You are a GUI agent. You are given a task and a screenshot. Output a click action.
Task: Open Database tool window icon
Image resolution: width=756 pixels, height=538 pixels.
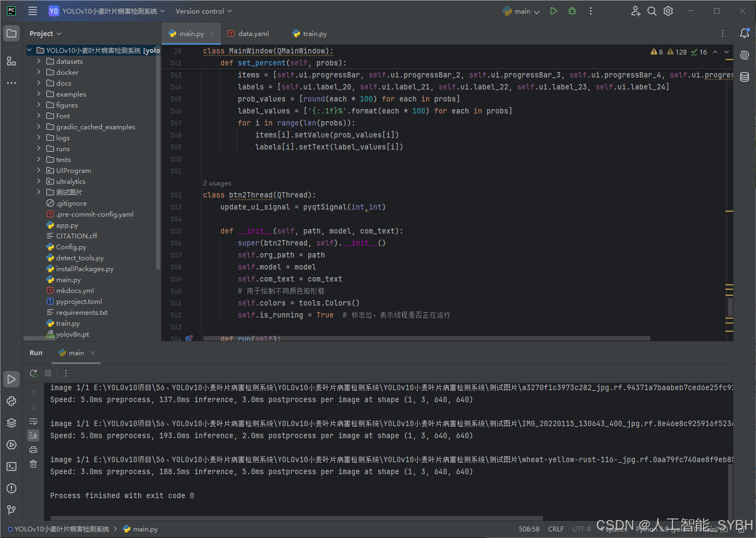tap(745, 77)
